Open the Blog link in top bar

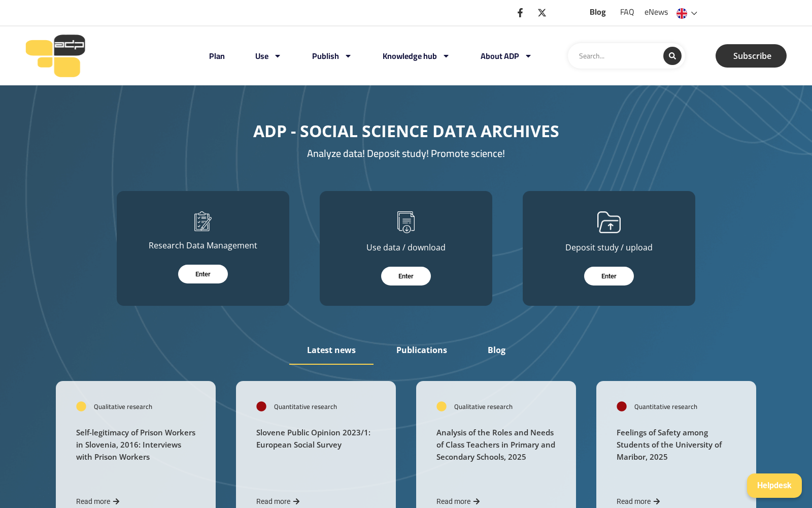coord(598,12)
